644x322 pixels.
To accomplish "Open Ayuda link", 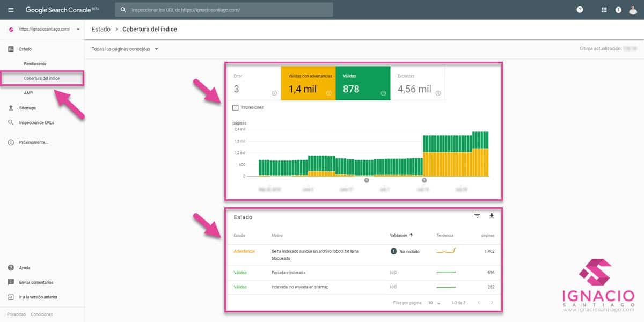I will (25, 267).
